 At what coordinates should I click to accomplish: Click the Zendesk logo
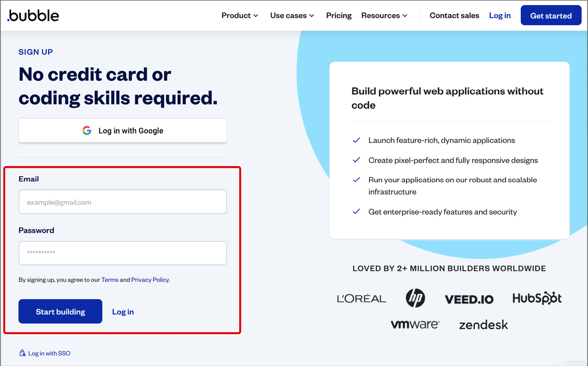(x=483, y=325)
